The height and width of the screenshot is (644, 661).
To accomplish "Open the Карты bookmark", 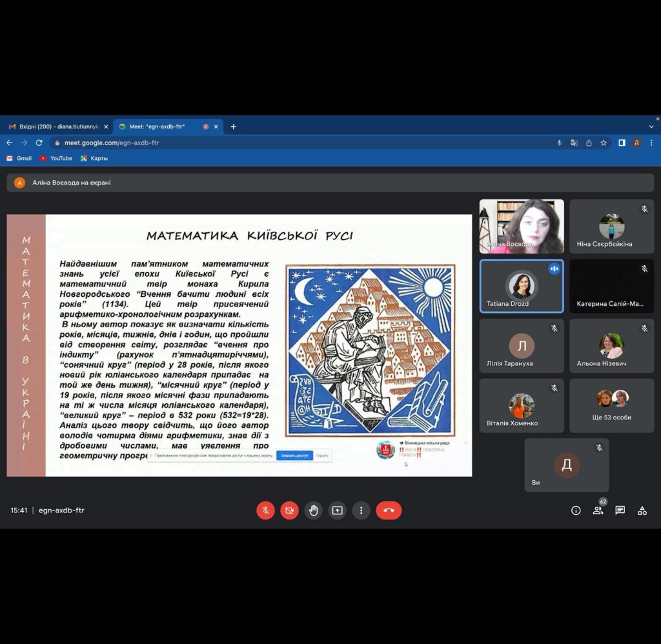I will [94, 159].
